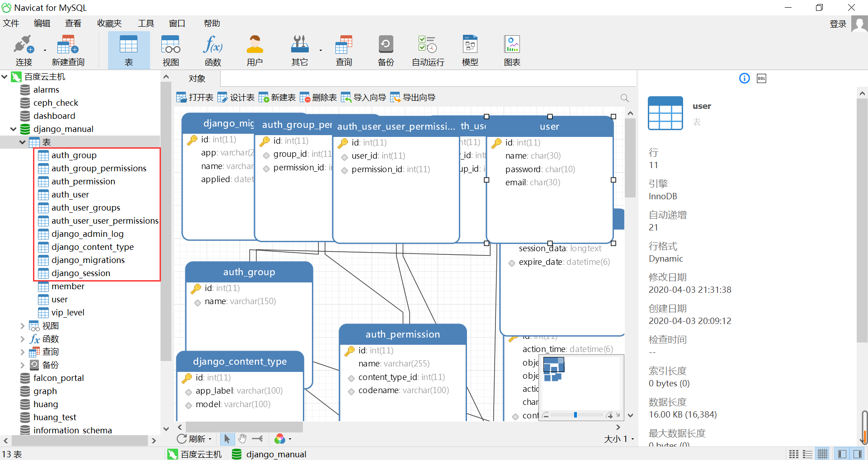Click the ER diagram horizontal scrollbar
Screen dimensions: 868x460
244,427
